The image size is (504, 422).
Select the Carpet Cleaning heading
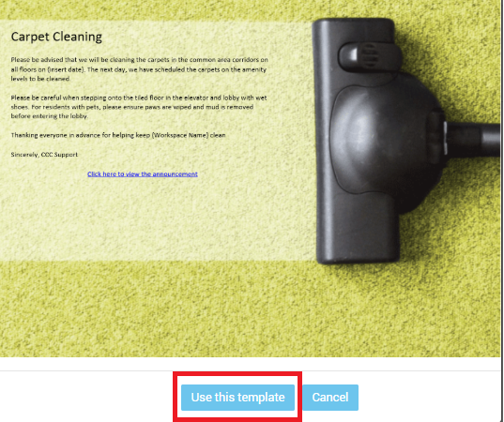tap(56, 37)
